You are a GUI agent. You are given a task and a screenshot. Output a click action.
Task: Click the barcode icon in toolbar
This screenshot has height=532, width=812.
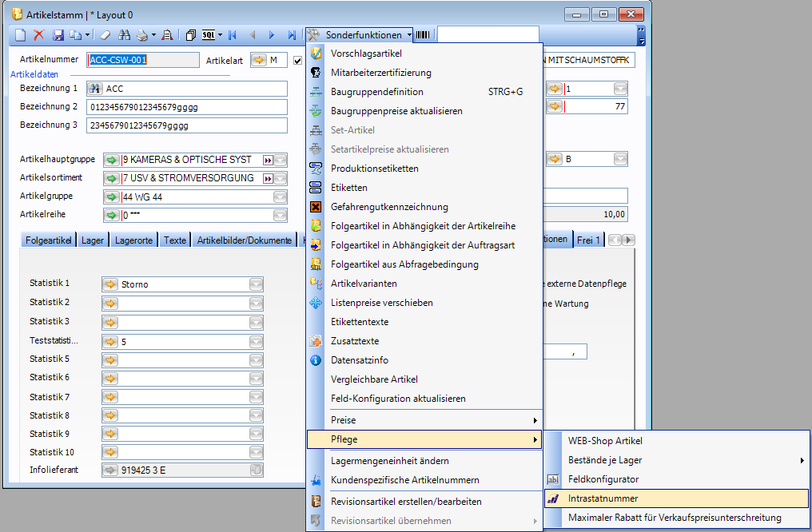pos(422,35)
